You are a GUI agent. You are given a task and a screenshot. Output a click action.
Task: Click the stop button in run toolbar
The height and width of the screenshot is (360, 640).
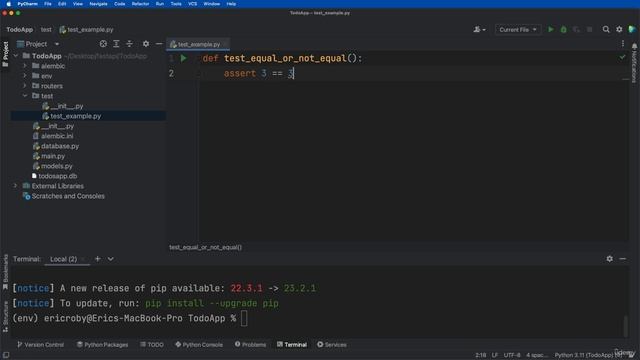pos(589,29)
